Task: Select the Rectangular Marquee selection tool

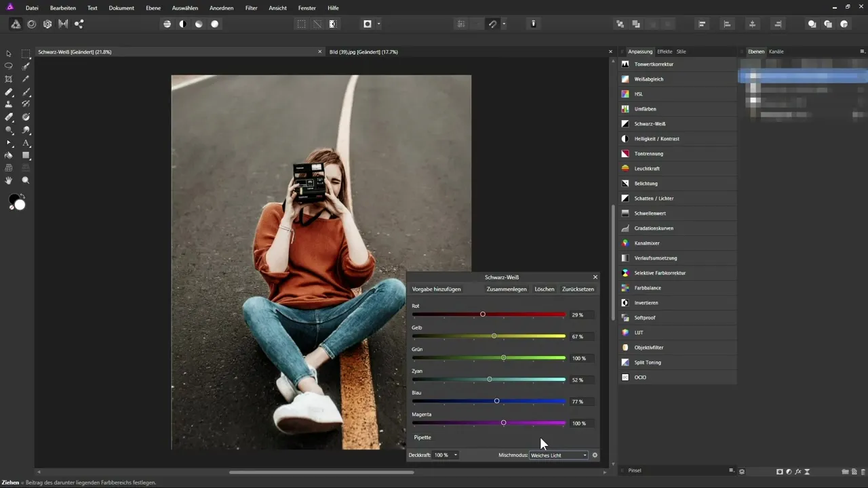Action: click(x=26, y=54)
